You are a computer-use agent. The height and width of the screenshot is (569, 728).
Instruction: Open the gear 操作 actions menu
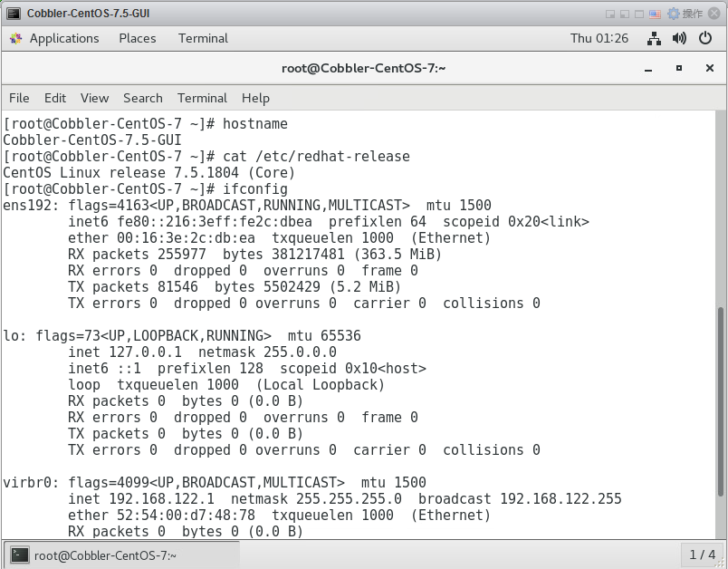685,14
